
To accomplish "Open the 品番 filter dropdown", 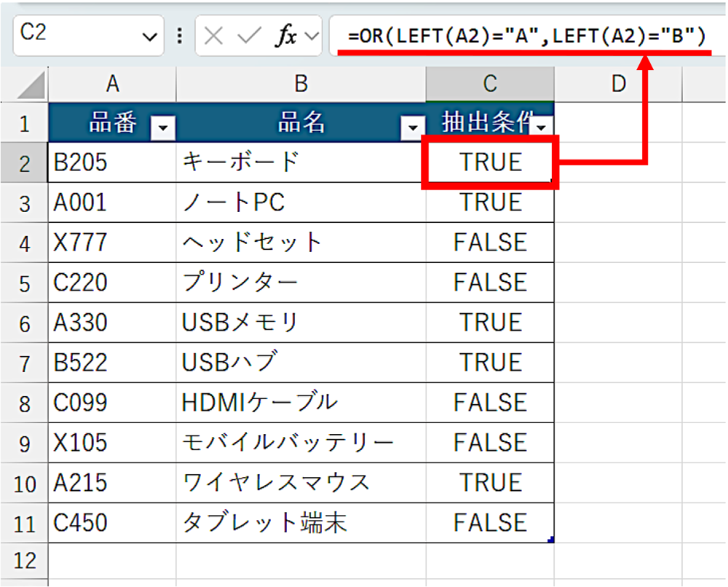I will [x=163, y=127].
